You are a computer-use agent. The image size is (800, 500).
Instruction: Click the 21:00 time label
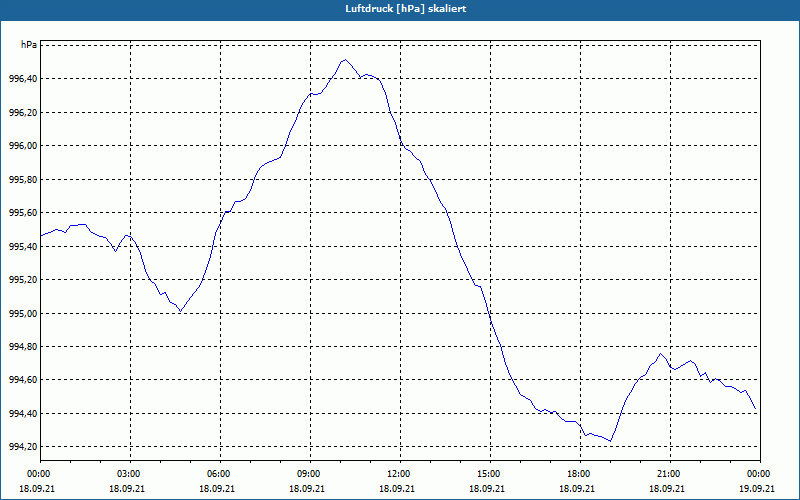tap(670, 474)
